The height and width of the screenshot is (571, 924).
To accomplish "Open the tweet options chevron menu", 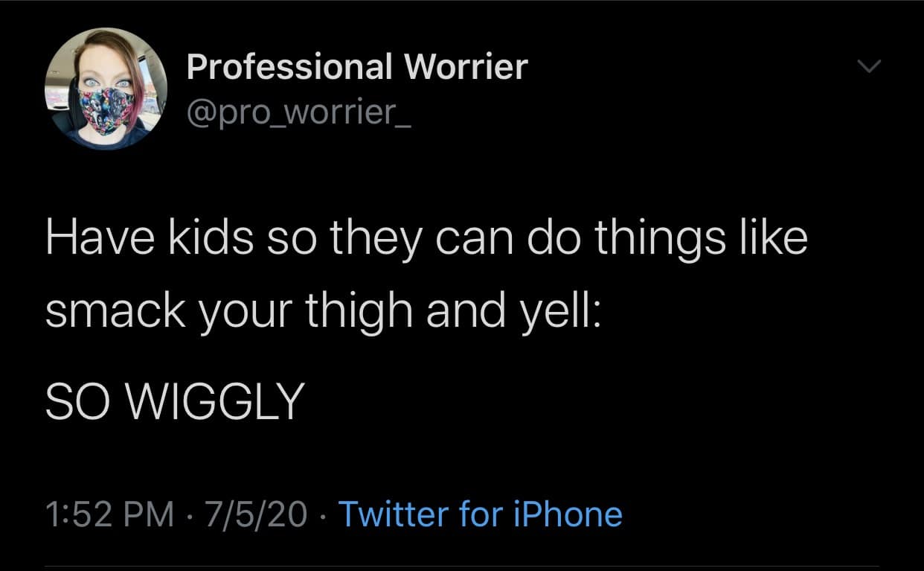I will tap(866, 68).
